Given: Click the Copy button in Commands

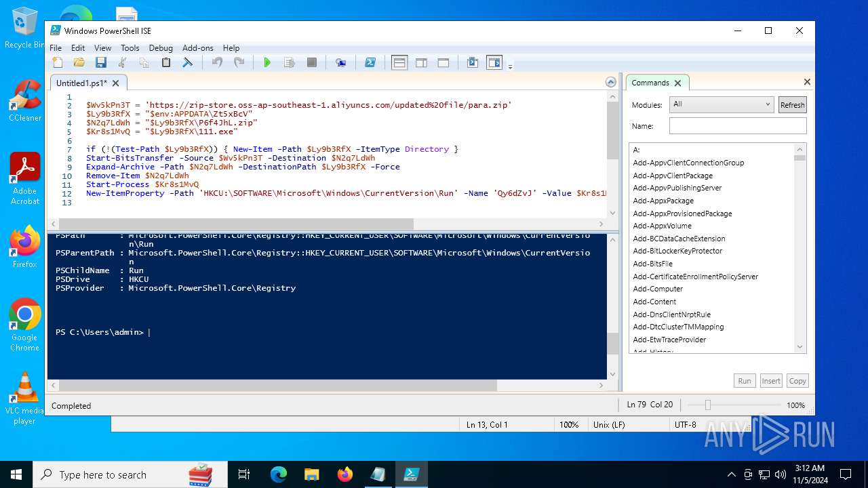Looking at the screenshot, I should coord(797,381).
